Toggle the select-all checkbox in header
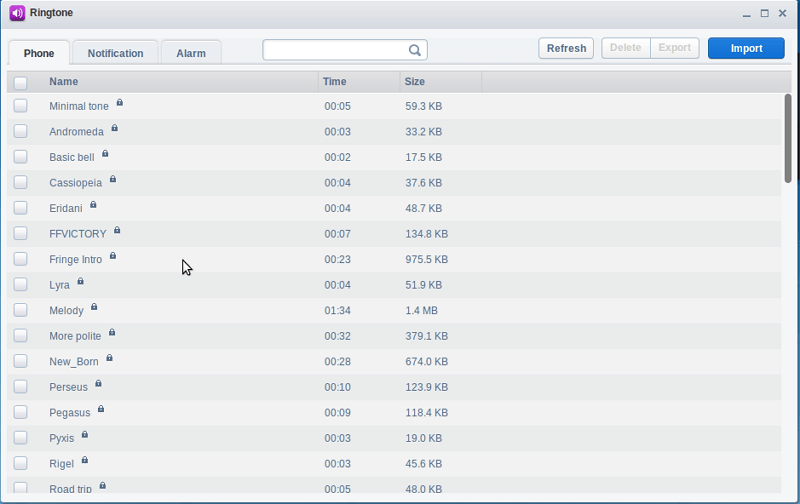 21,82
